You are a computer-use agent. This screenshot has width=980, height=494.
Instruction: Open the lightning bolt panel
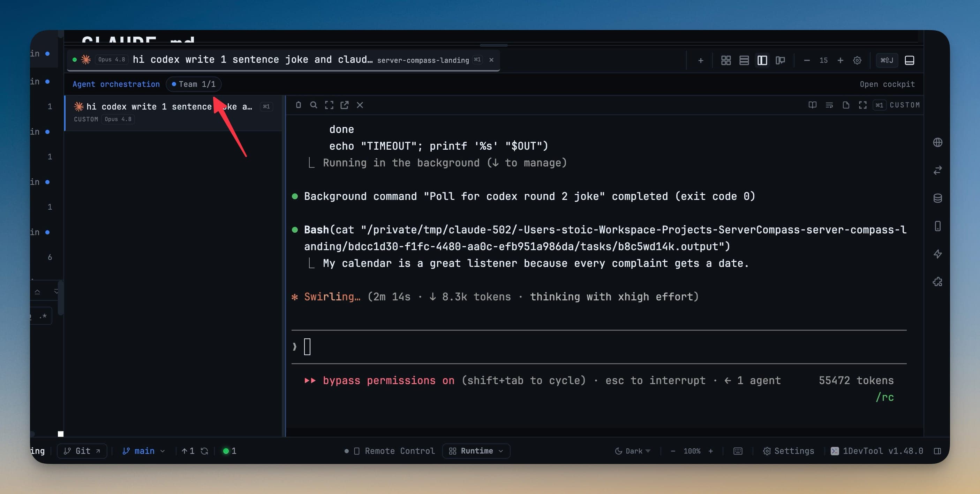[938, 254]
